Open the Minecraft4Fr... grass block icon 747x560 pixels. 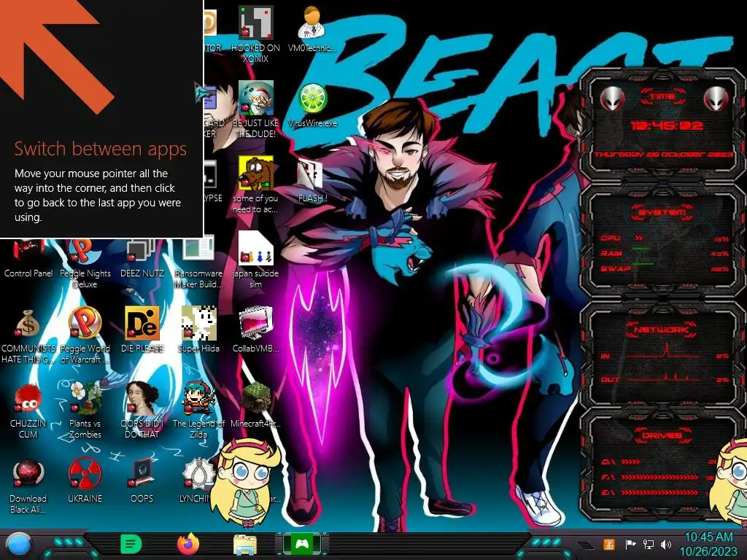255,405
